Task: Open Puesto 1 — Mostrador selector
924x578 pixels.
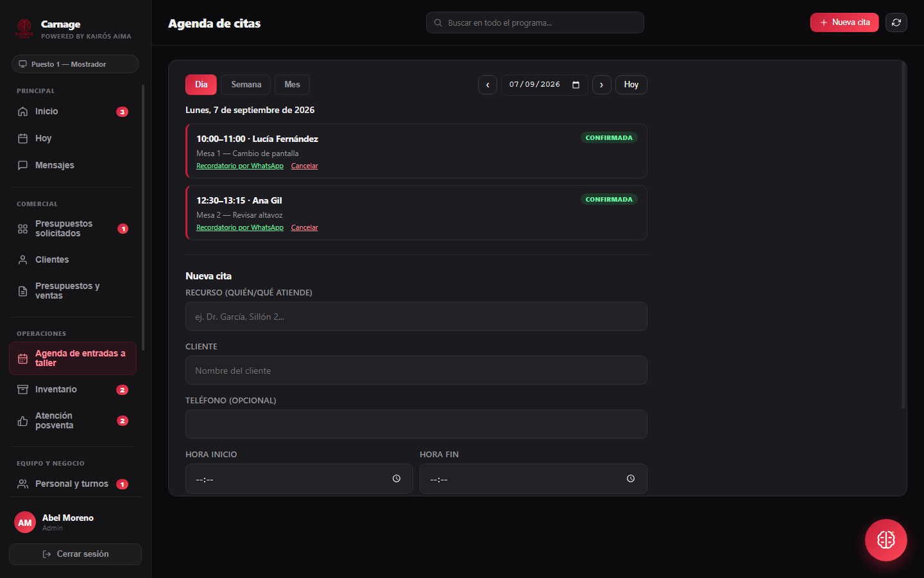Action: (x=75, y=64)
